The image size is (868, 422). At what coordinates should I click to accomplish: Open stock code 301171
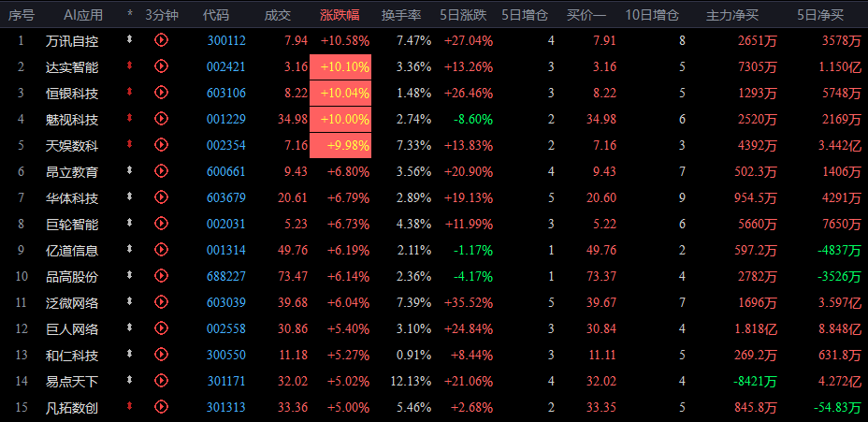[x=226, y=381]
